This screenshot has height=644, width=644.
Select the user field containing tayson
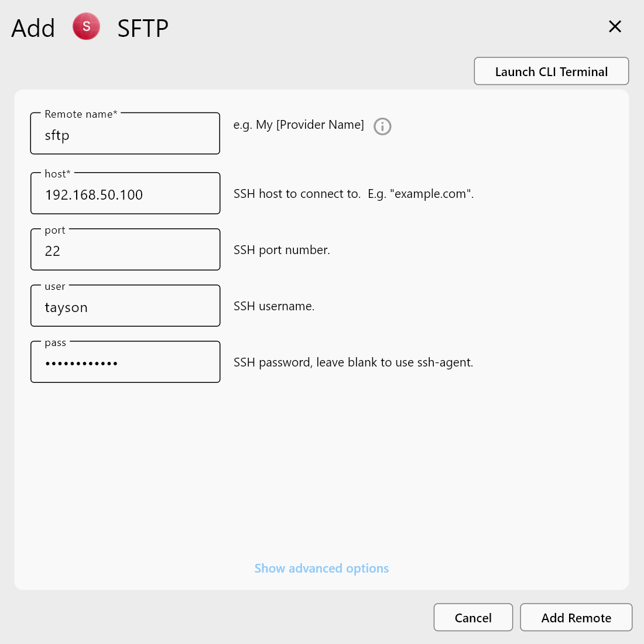[x=125, y=307]
